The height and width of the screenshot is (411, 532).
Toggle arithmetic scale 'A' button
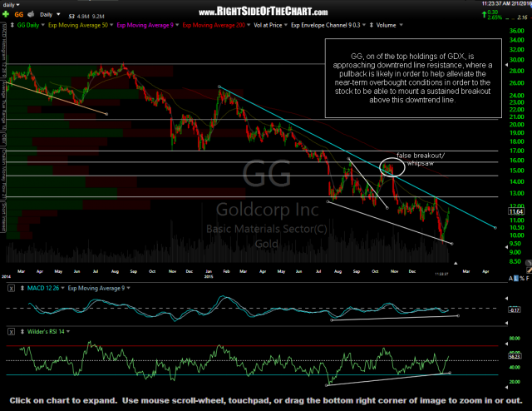(510, 279)
